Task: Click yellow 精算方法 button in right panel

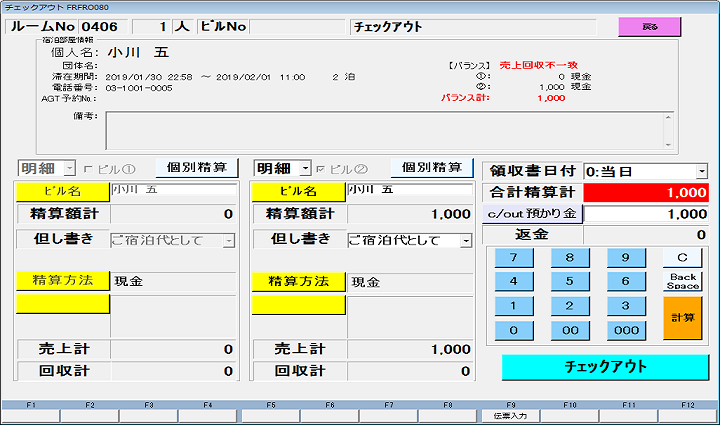Action: [x=298, y=282]
